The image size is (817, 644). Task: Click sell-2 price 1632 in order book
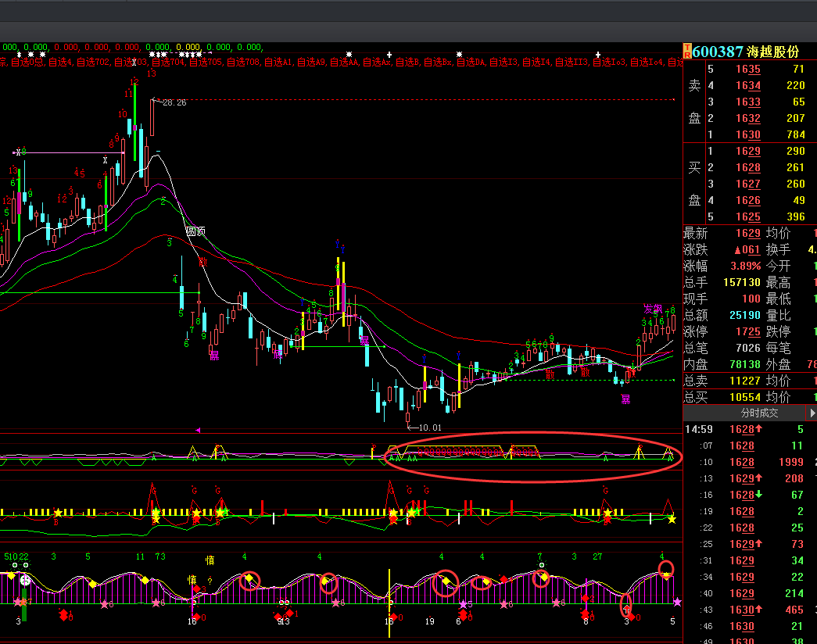point(747,118)
